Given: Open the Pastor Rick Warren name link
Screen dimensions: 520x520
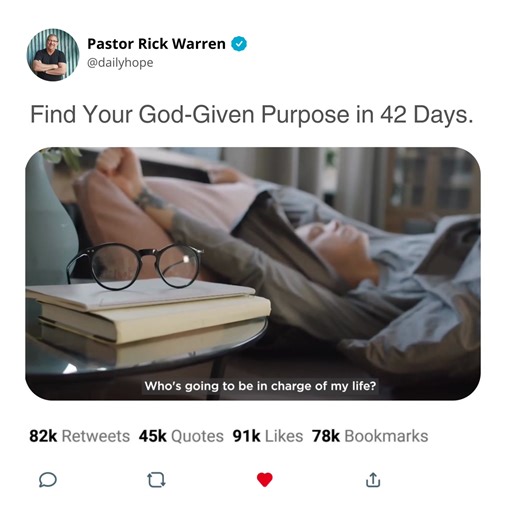Looking at the screenshot, I should [x=156, y=44].
